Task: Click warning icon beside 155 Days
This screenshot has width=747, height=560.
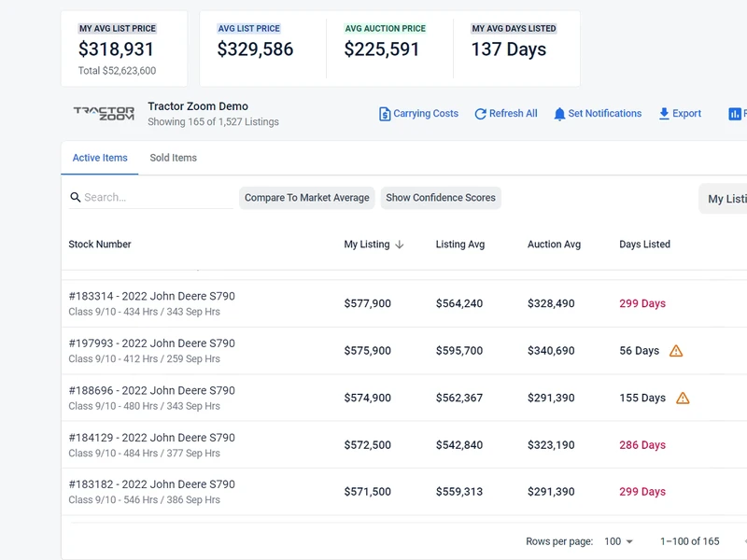Action: 683,398
